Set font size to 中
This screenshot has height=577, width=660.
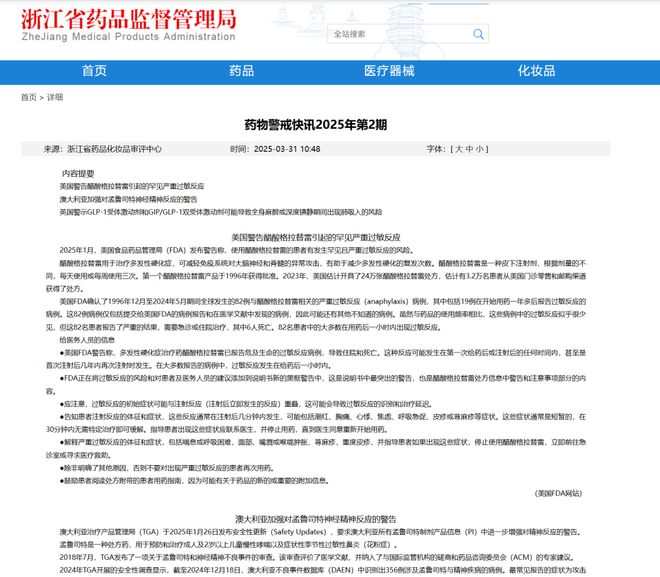pos(469,149)
